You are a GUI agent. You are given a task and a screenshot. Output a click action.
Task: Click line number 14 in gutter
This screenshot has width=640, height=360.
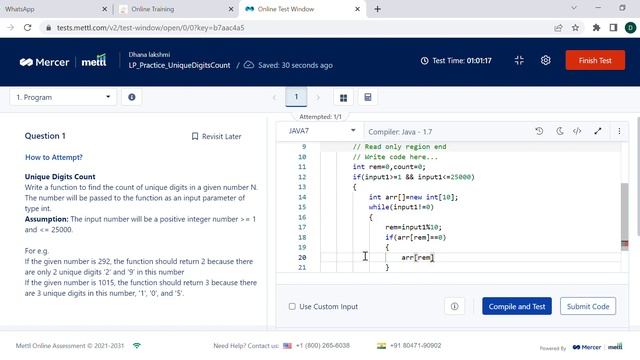[x=302, y=197]
